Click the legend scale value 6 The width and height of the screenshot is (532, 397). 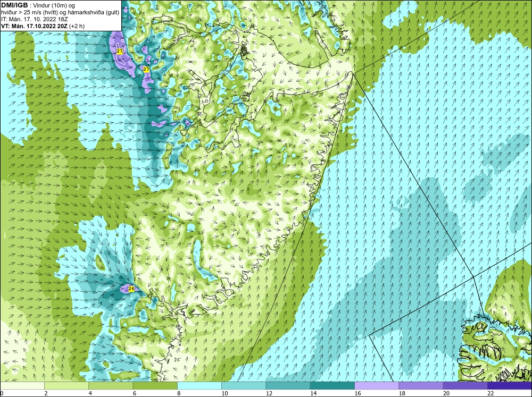(135, 393)
